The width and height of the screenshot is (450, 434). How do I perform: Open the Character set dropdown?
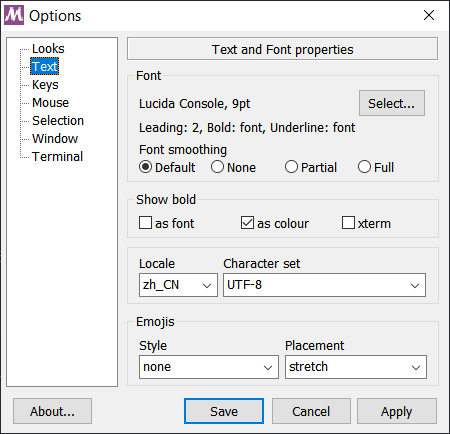tap(324, 285)
